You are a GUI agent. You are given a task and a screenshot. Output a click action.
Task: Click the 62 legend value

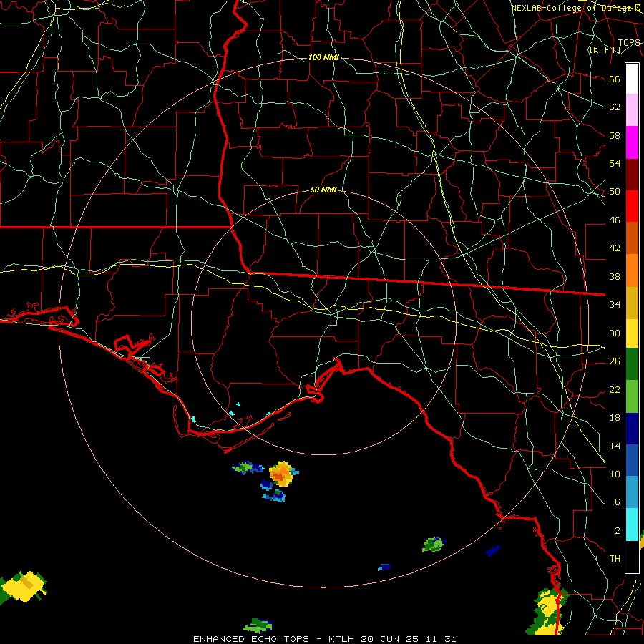(615, 107)
